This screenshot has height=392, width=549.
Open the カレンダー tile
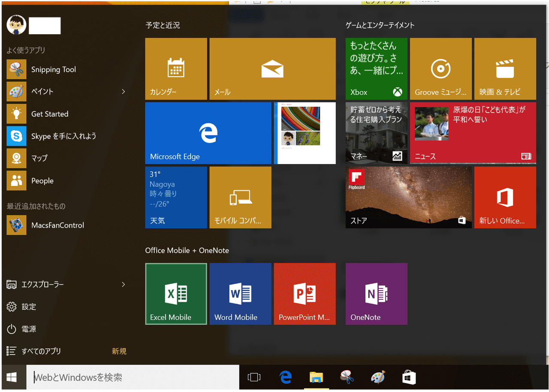[176, 69]
